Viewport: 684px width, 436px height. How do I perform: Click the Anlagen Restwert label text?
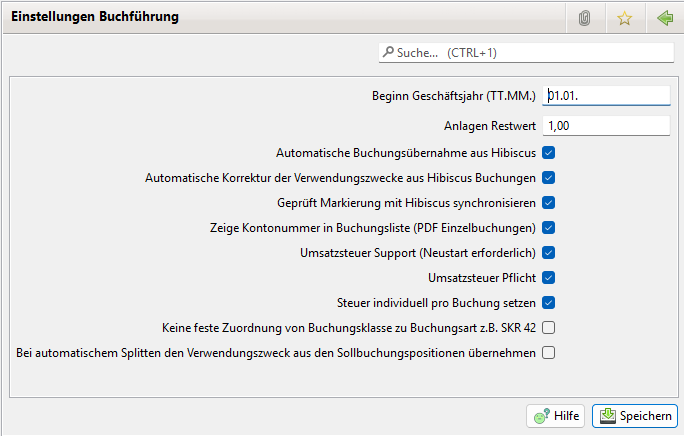[490, 127]
